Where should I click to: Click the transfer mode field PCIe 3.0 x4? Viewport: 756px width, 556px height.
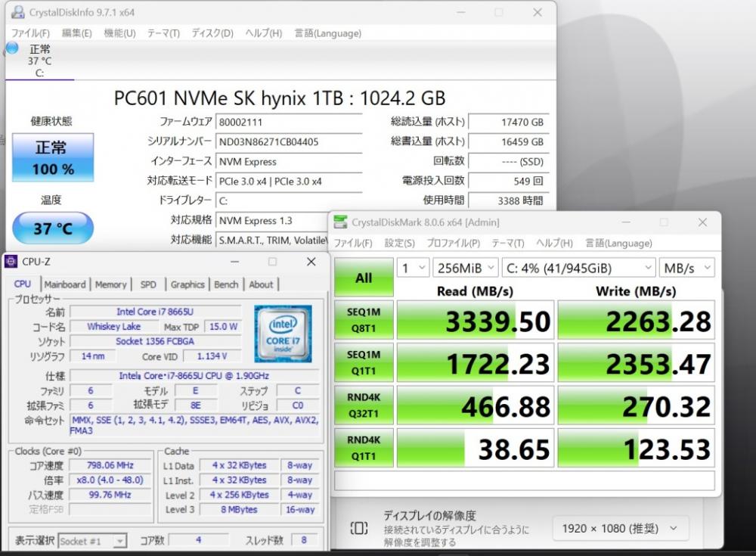click(x=289, y=182)
